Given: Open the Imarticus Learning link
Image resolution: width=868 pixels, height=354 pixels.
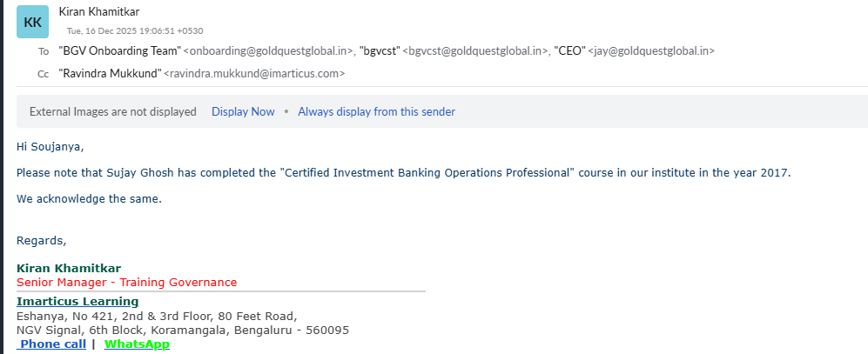Looking at the screenshot, I should point(77,302).
